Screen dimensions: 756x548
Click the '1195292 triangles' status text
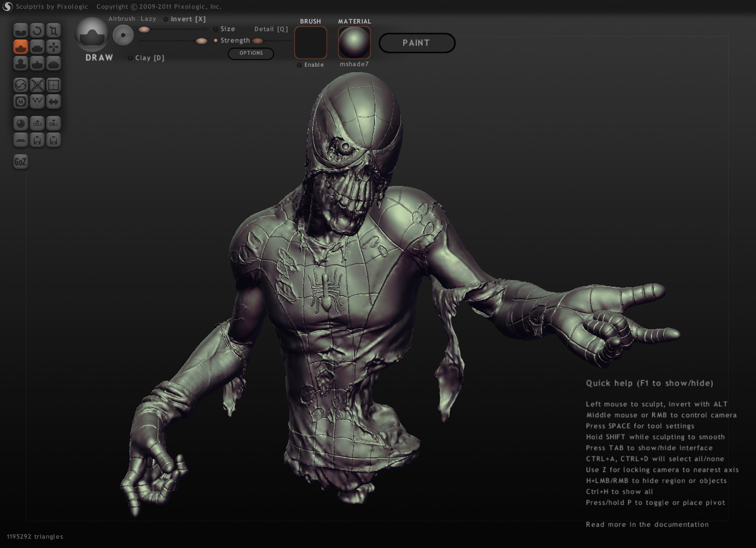[x=35, y=537]
